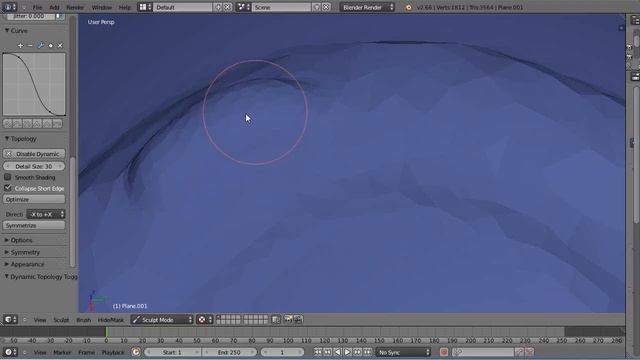Click the Info editor type icon at top-left

pos(9,7)
